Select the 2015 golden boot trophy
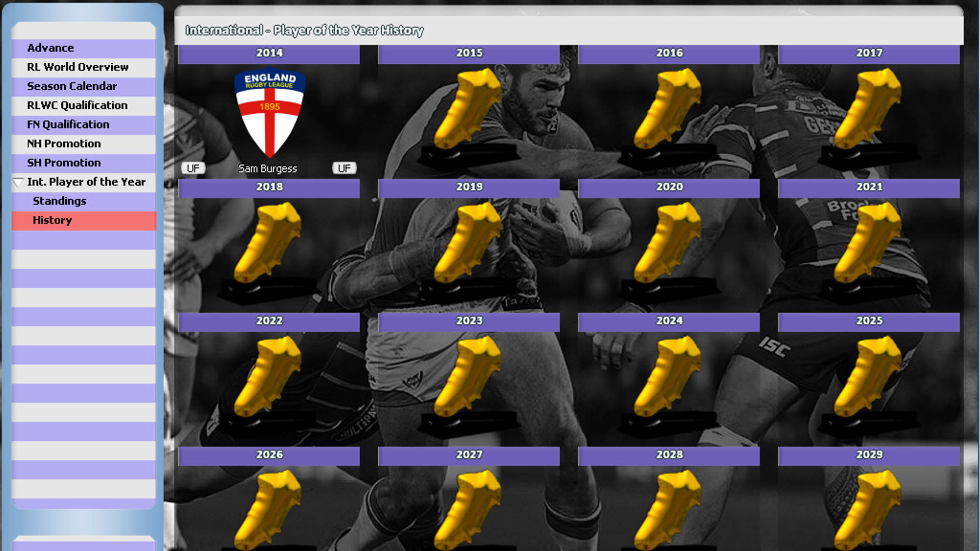This screenshot has width=980, height=551. 469,118
